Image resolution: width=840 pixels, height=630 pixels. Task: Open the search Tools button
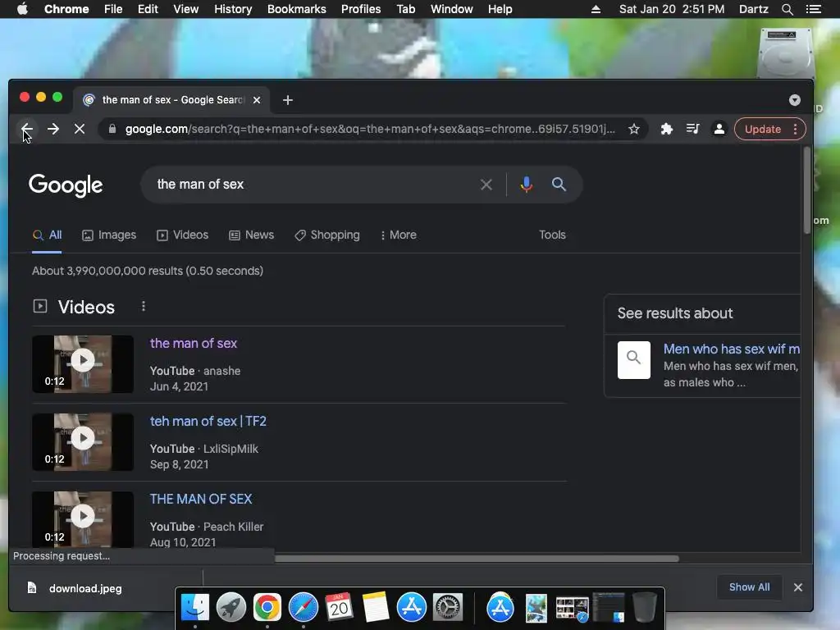pyautogui.click(x=552, y=235)
